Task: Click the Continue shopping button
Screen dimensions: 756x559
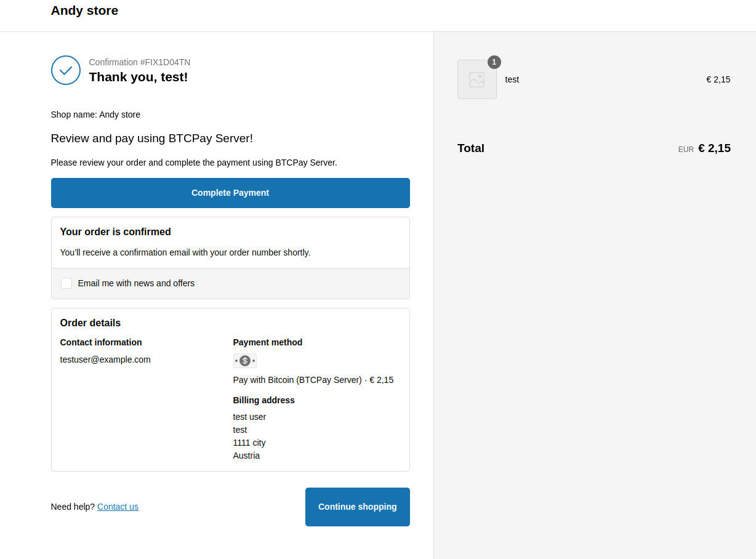Action: coord(357,507)
